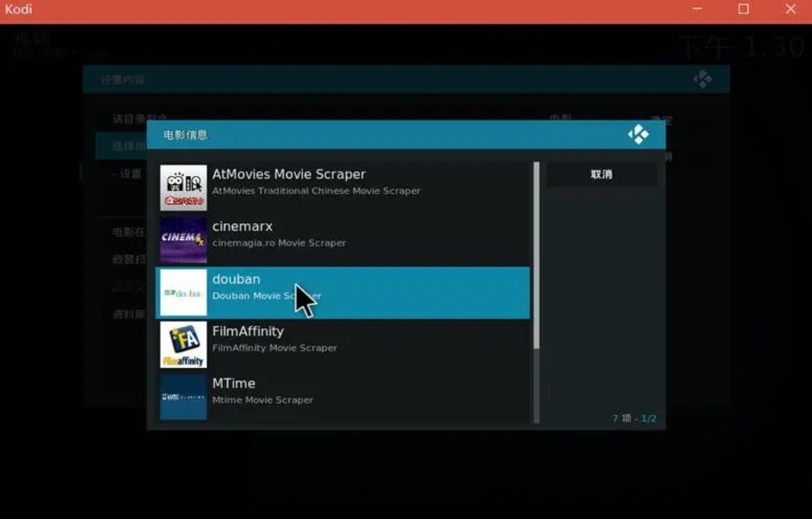This screenshot has height=519, width=812.
Task: Click 'FilmAffinity Movie Scraper' description text
Action: coord(275,348)
